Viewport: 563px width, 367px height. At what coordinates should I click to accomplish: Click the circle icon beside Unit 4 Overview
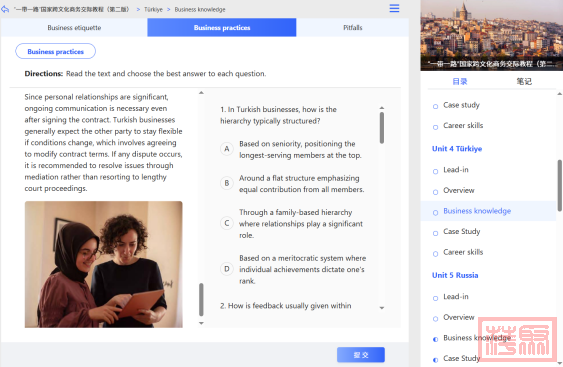(x=436, y=192)
